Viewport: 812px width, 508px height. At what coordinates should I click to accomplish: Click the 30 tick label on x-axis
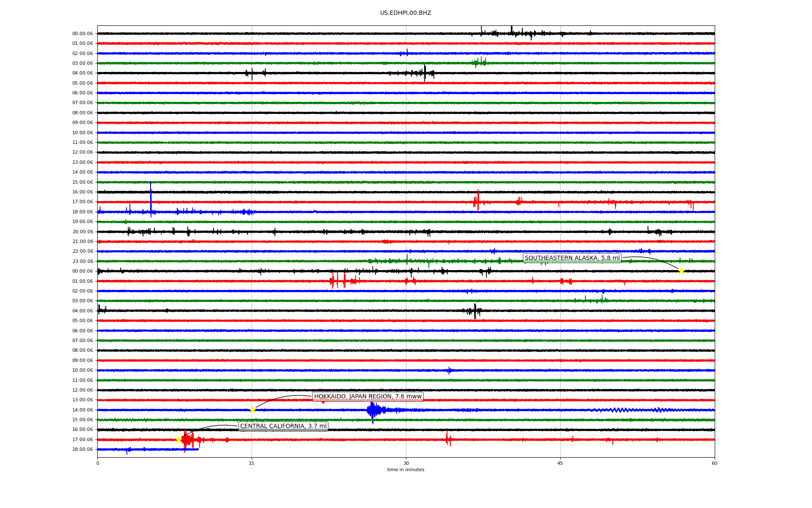tap(406, 463)
